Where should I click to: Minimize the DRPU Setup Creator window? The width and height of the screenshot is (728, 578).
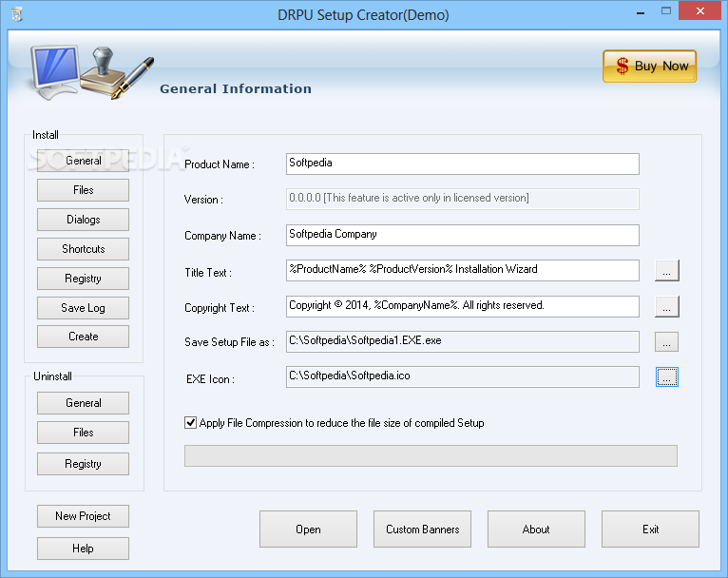641,11
